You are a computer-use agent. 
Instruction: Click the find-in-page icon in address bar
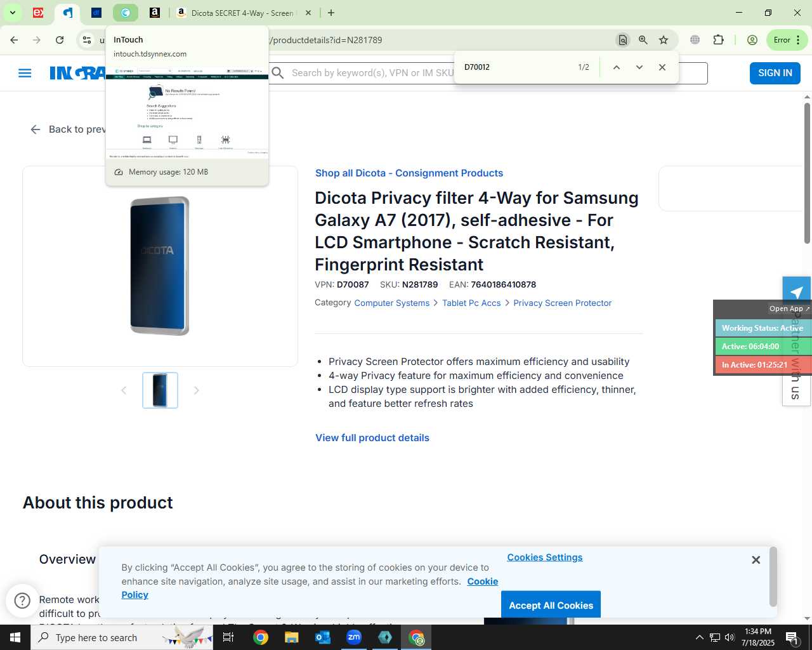click(x=623, y=40)
